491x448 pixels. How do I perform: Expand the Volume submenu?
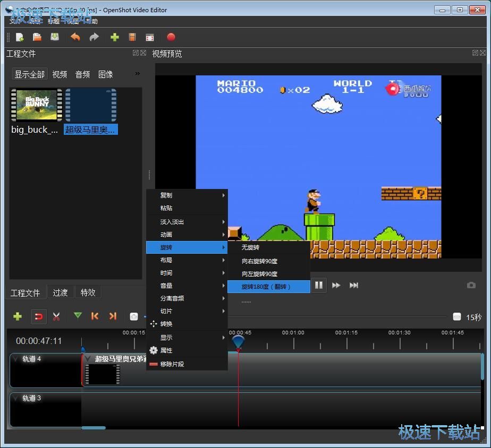[x=187, y=286]
